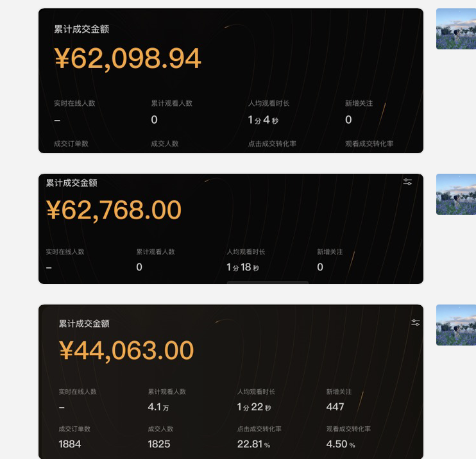This screenshot has width=476, height=459.
Task: Open thumbnail beside the ¥62,768.00 card
Action: [456, 194]
